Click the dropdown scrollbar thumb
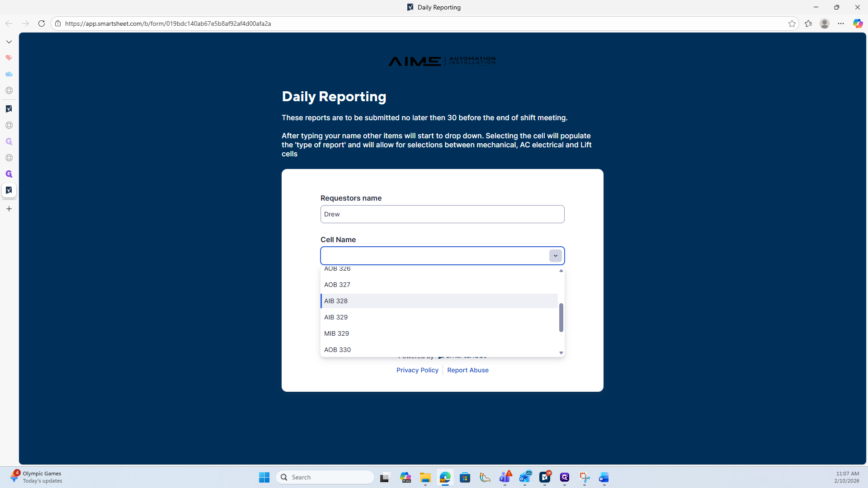The height and width of the screenshot is (488, 868). pyautogui.click(x=561, y=317)
